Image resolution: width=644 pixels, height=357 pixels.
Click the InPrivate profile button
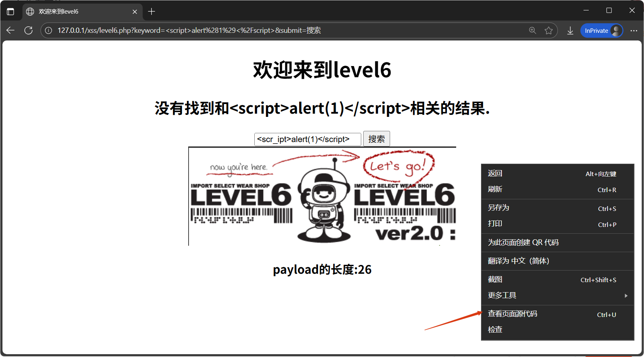(x=602, y=30)
